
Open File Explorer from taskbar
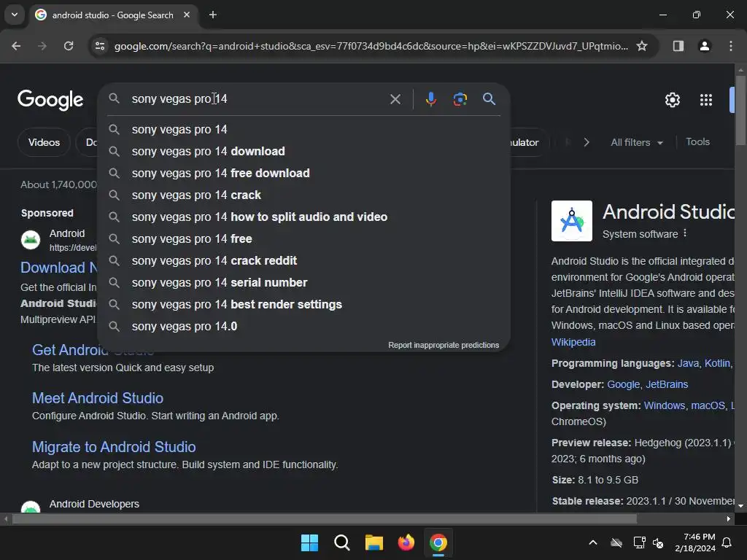[x=374, y=542]
